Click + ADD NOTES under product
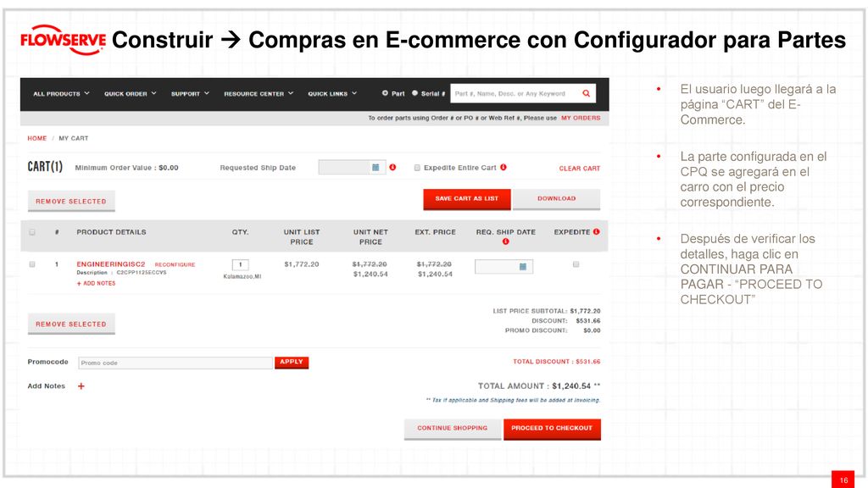Image resolution: width=868 pixels, height=488 pixels. 97,283
